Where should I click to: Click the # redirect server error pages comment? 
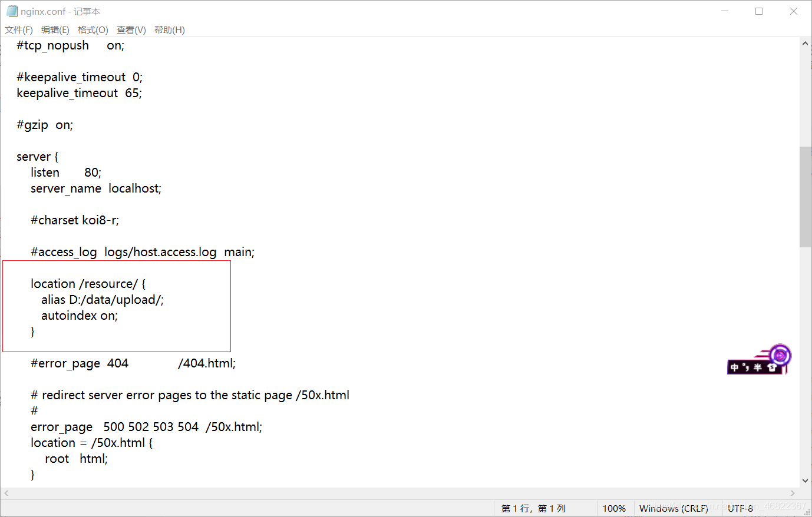coord(190,396)
